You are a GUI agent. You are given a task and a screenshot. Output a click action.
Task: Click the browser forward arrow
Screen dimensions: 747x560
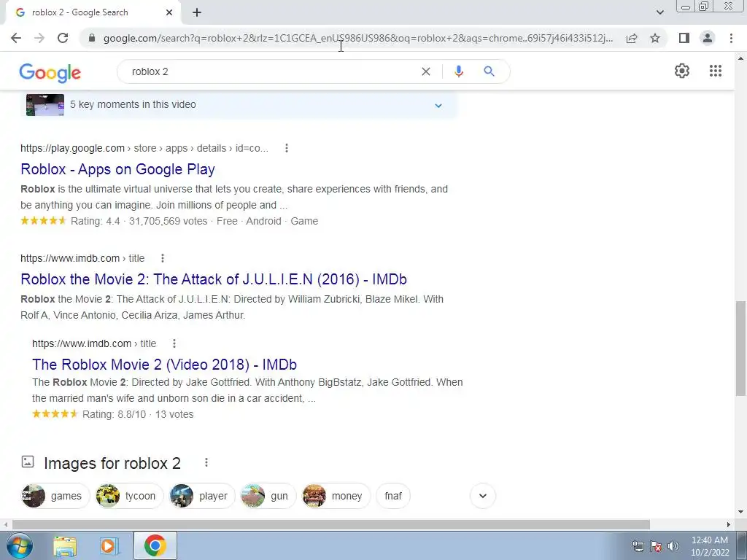(39, 38)
